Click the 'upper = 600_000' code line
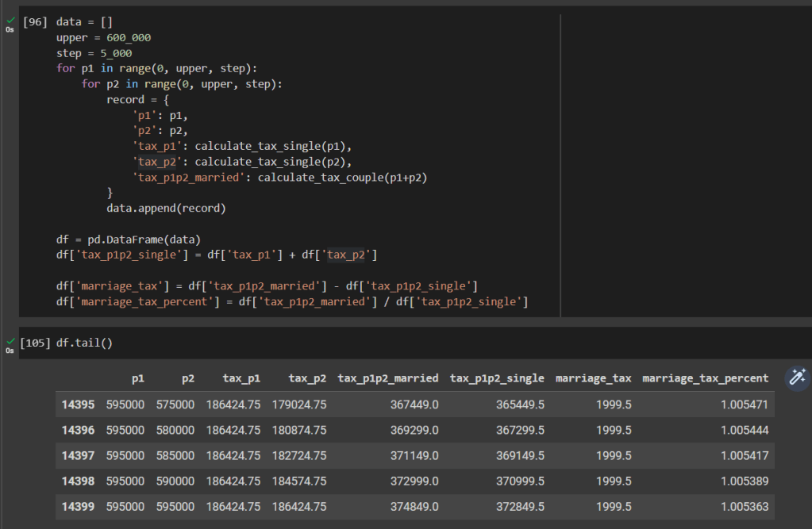The width and height of the screenshot is (812, 529). (103, 37)
